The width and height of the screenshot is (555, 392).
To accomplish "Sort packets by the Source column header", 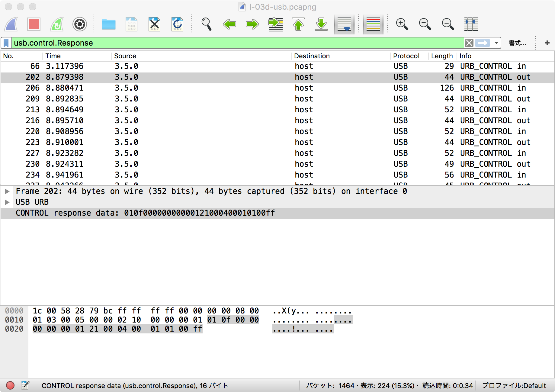I will (x=201, y=56).
